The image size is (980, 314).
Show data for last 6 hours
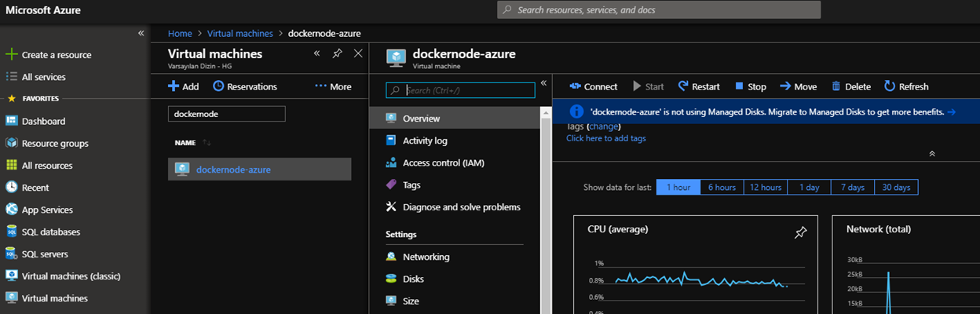pos(722,188)
